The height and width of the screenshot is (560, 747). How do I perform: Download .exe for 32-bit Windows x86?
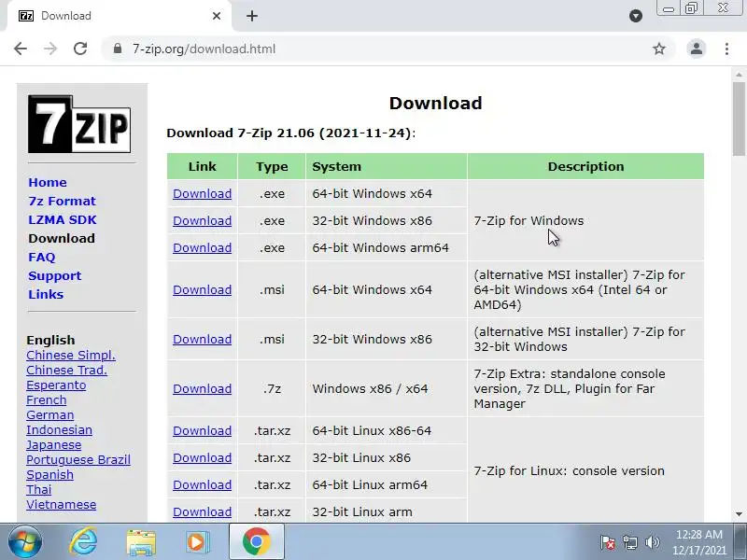point(202,221)
